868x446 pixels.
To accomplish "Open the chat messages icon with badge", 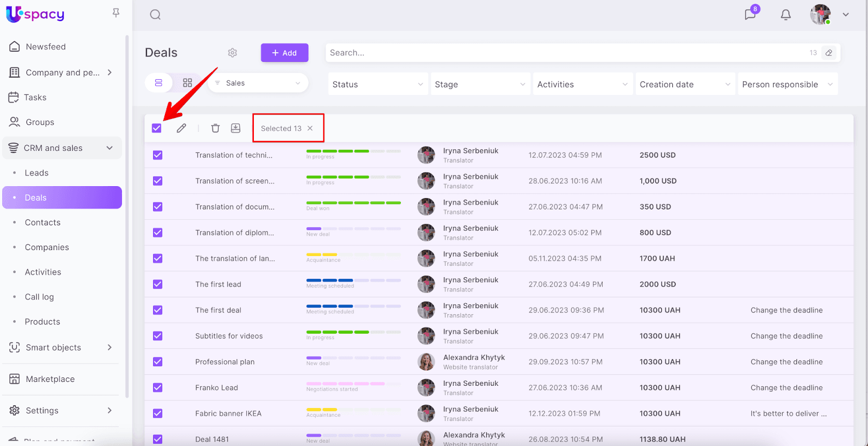I will [x=750, y=15].
